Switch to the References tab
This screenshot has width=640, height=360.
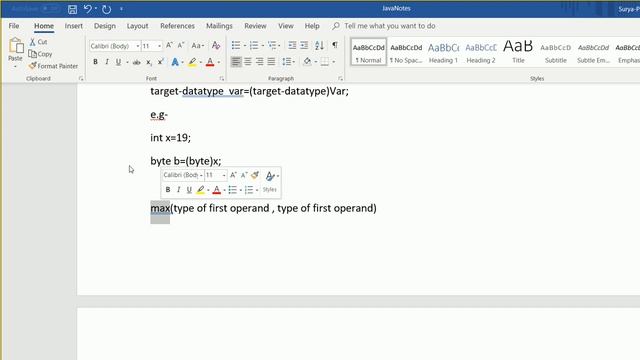pyautogui.click(x=178, y=26)
